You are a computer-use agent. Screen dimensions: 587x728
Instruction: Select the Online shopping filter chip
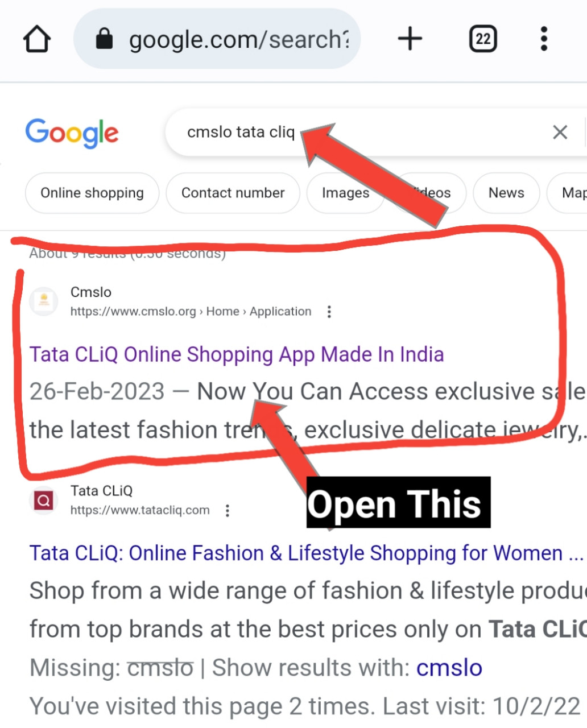(x=92, y=193)
